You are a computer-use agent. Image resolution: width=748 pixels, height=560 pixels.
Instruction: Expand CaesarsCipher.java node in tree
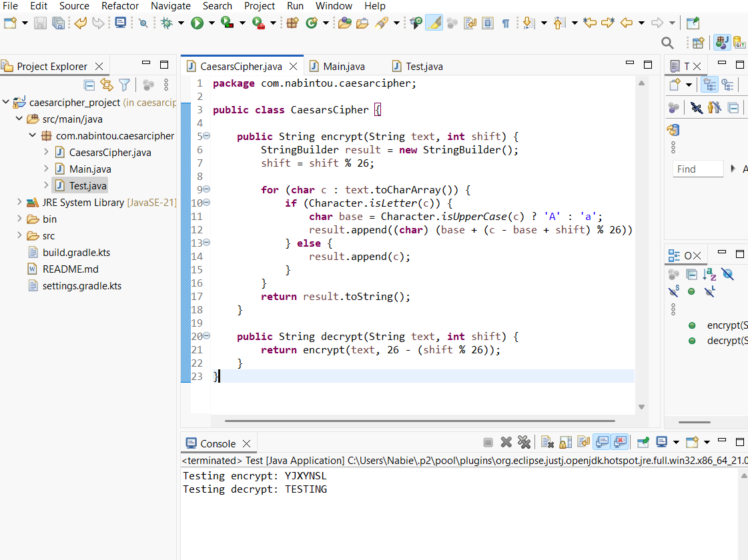pos(46,152)
